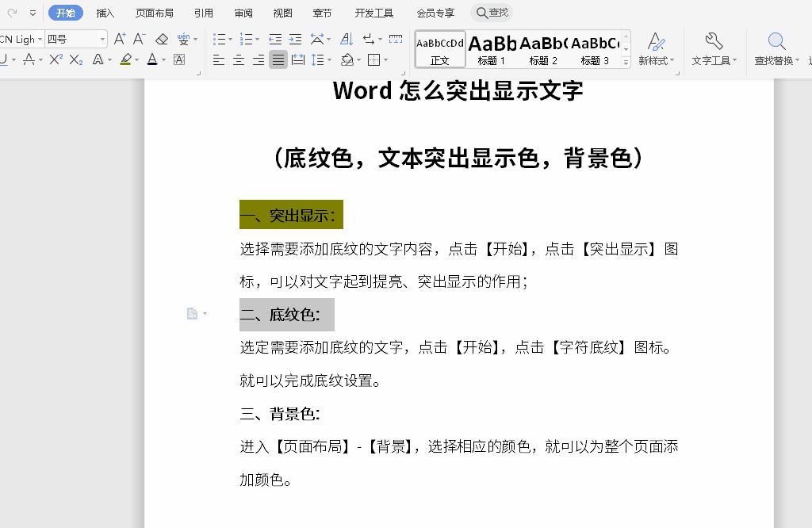The height and width of the screenshot is (528, 812).
Task: Open the 页面布局 tab
Action: pos(155,13)
